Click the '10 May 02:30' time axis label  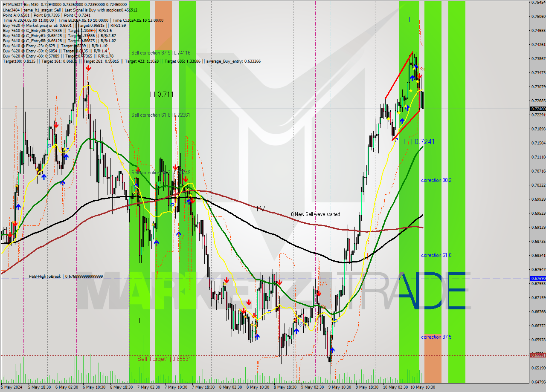pos(395,387)
